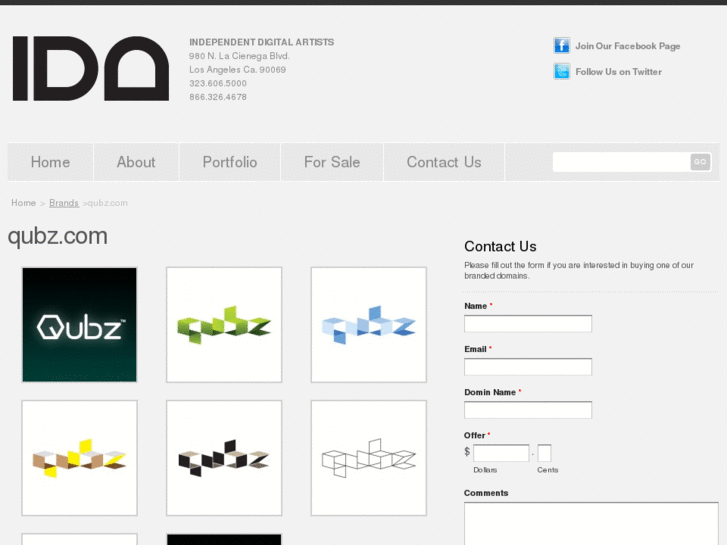This screenshot has width=727, height=545.
Task: Click the Email input field
Action: (x=528, y=366)
